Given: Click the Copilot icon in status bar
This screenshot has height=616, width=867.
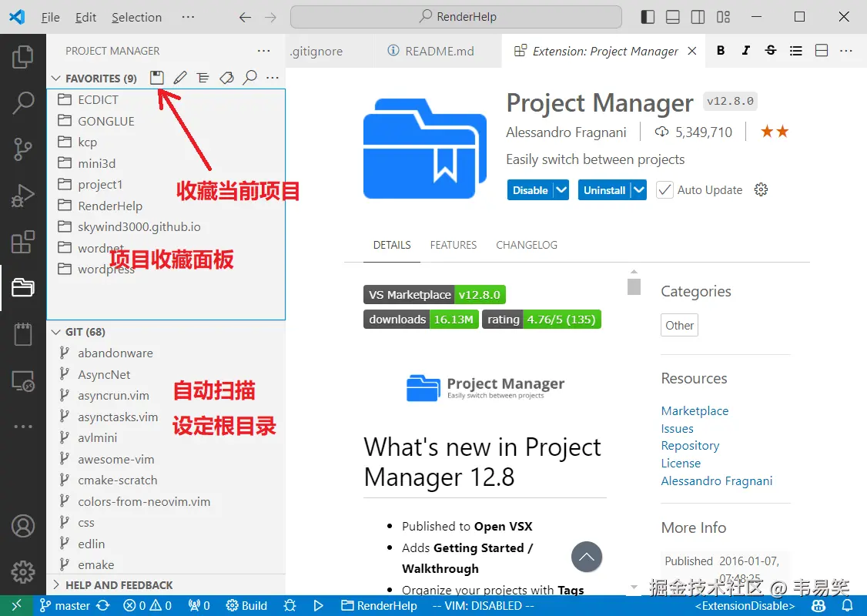Looking at the screenshot, I should [x=818, y=605].
